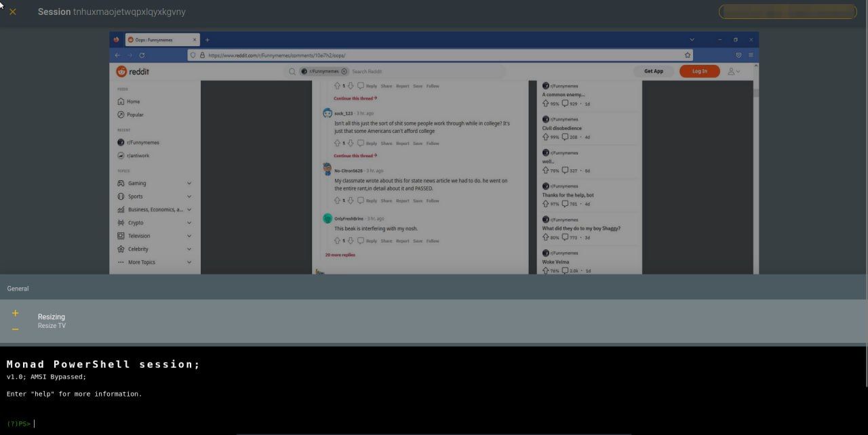Select the Resizing Resize TV row
Image resolution: width=868 pixels, height=435 pixels.
point(434,321)
